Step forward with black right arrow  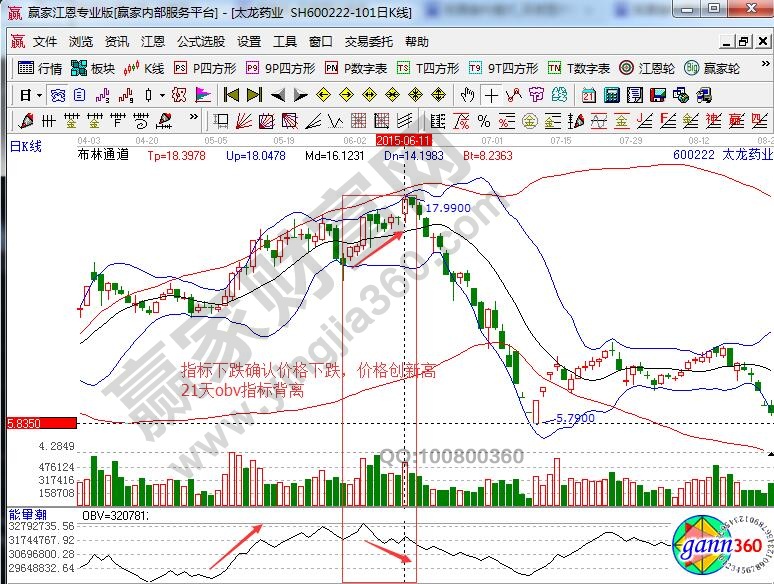301,95
